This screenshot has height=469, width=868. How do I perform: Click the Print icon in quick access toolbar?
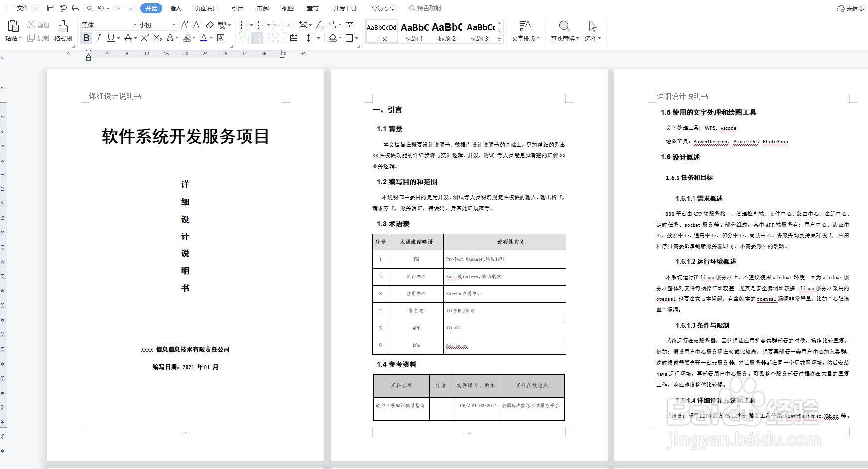pos(76,8)
